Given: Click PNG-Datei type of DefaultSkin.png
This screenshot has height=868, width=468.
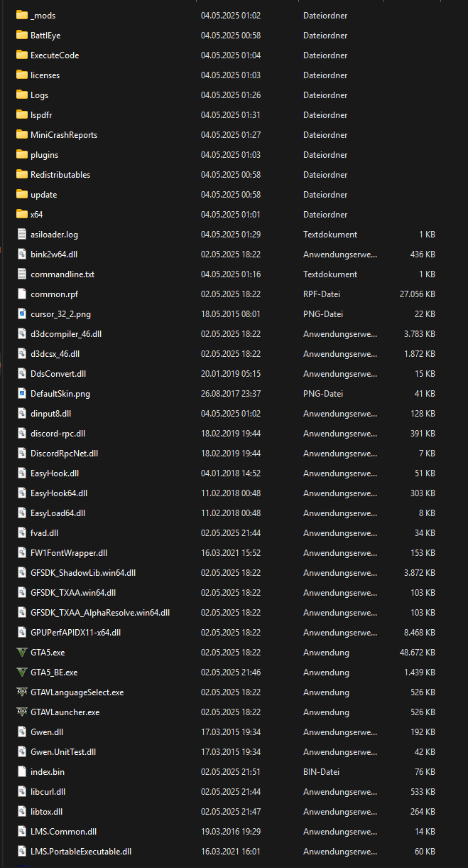Looking at the screenshot, I should coord(323,393).
